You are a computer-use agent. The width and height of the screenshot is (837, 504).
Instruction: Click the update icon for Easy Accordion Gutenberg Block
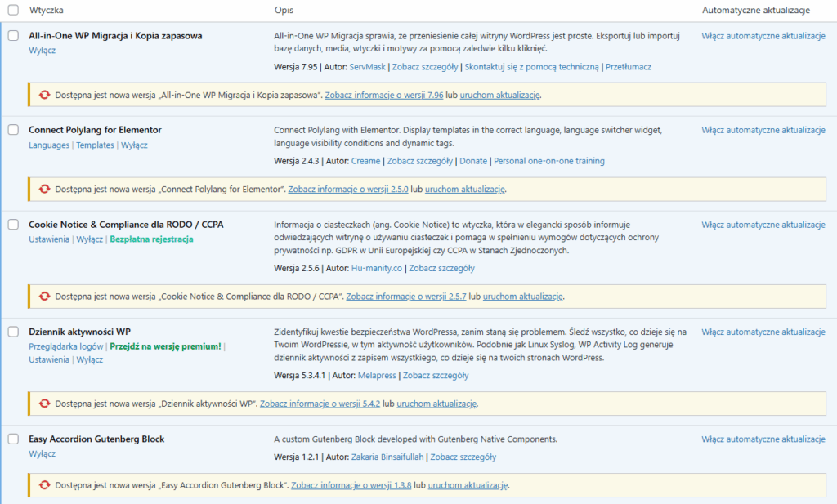(44, 484)
